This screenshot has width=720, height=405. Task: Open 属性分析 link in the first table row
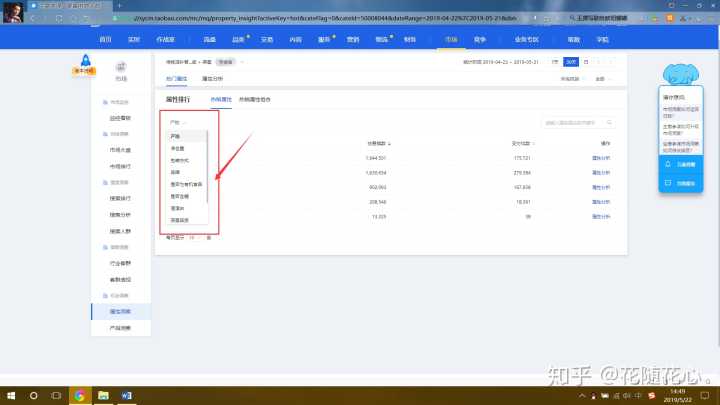[601, 158]
